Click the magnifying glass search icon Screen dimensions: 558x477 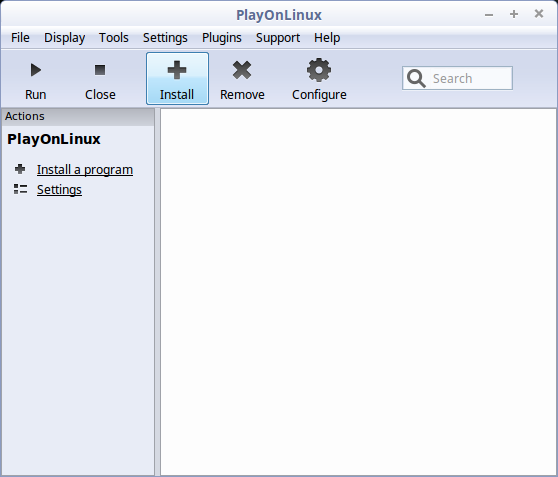(x=416, y=78)
